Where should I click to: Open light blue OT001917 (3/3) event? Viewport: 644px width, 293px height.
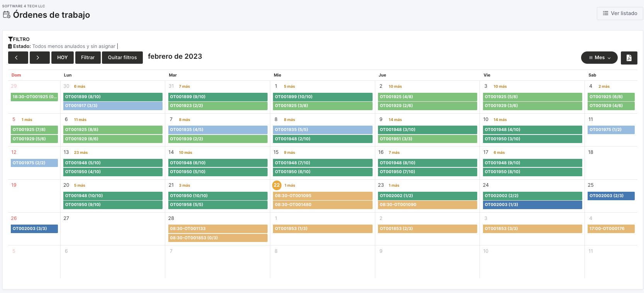point(113,106)
